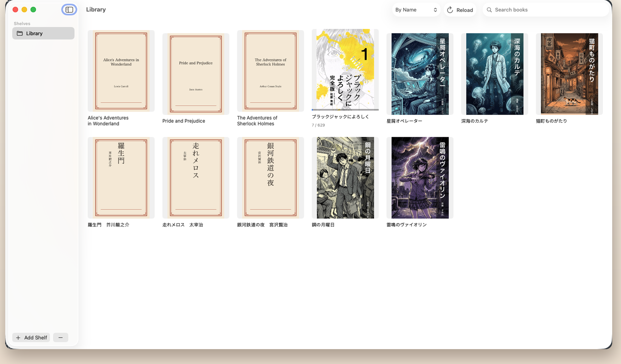Image resolution: width=621 pixels, height=364 pixels.
Task: Click the Add Shelf button
Action: pyautogui.click(x=31, y=338)
